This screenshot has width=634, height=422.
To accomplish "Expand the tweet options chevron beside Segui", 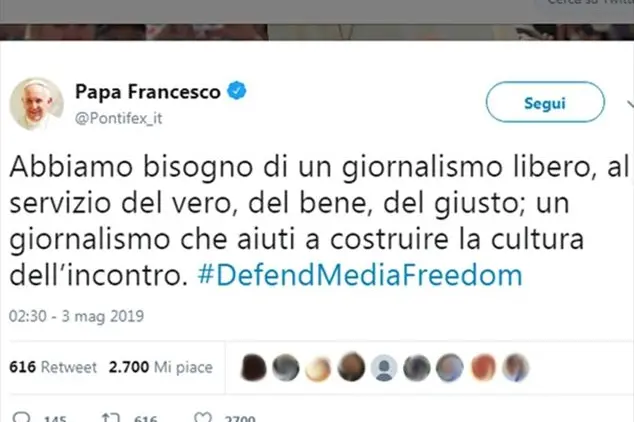I will (630, 104).
